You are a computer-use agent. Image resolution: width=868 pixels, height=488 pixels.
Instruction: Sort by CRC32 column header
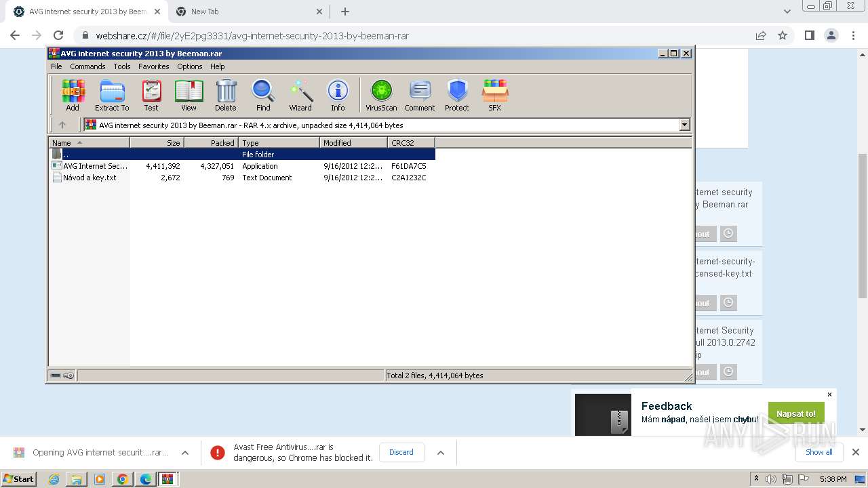click(x=411, y=142)
